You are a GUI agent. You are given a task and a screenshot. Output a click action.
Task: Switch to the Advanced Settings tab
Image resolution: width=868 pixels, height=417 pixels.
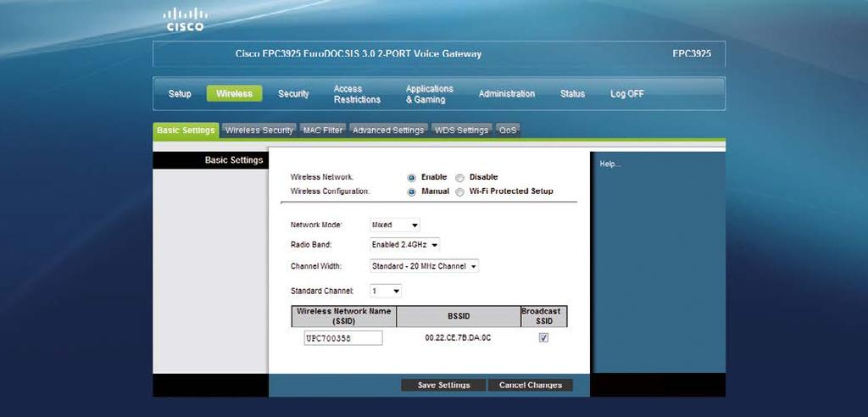pyautogui.click(x=388, y=131)
